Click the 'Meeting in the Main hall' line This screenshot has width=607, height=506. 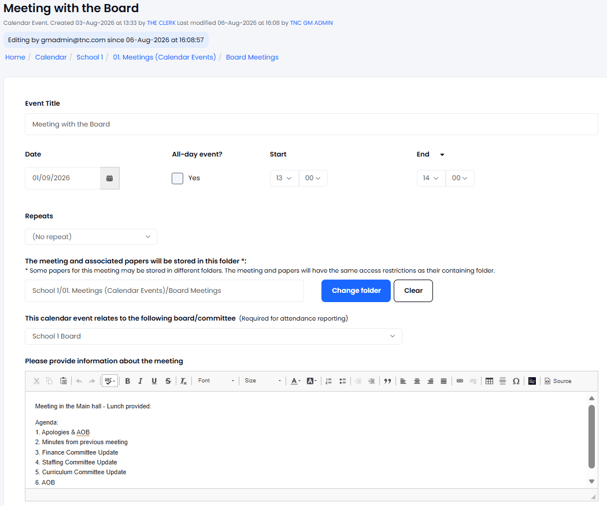(x=93, y=406)
